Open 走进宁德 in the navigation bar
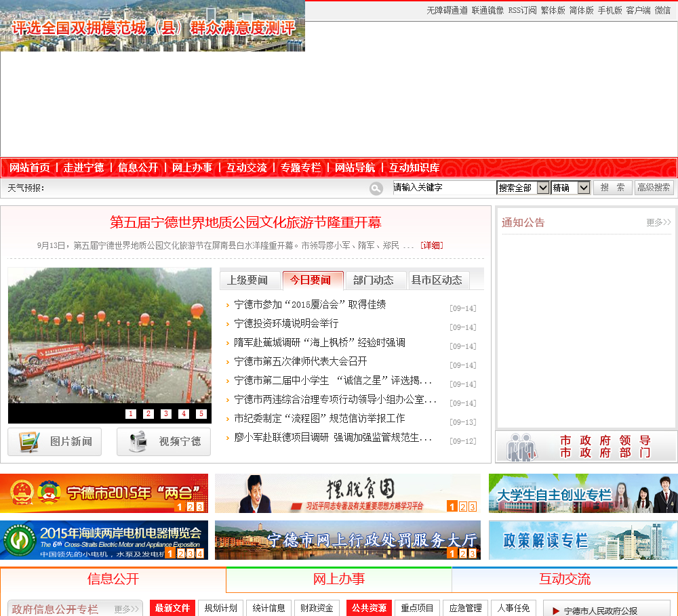The image size is (678, 616). tap(84, 168)
